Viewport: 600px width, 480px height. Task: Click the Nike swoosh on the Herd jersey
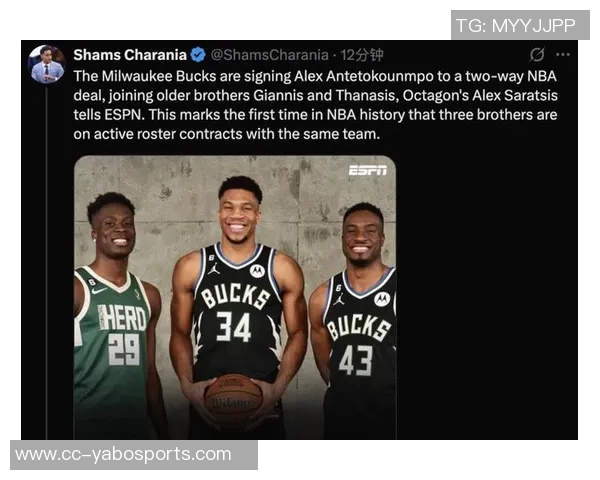(98, 291)
